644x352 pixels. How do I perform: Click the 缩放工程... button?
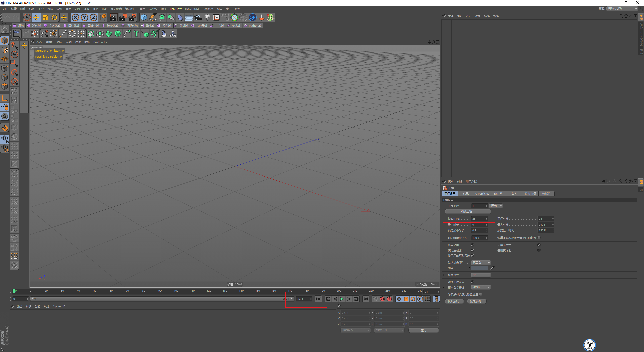(468, 211)
